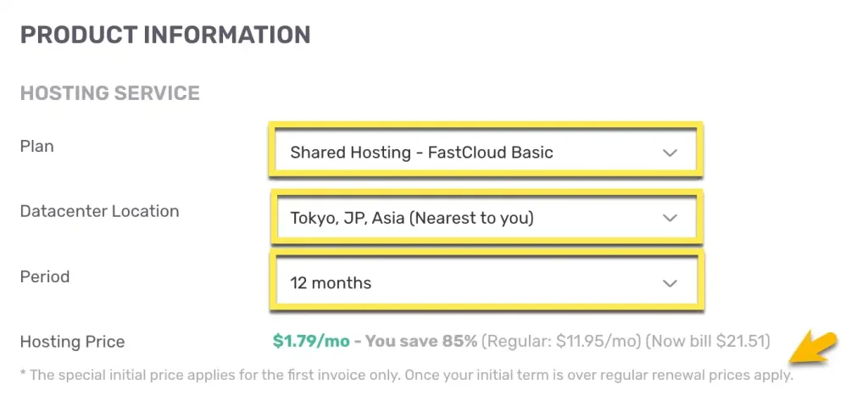Image resolution: width=868 pixels, height=401 pixels.
Task: Click the chevron in Tokyo datacenter selector
Action: pyautogui.click(x=670, y=218)
